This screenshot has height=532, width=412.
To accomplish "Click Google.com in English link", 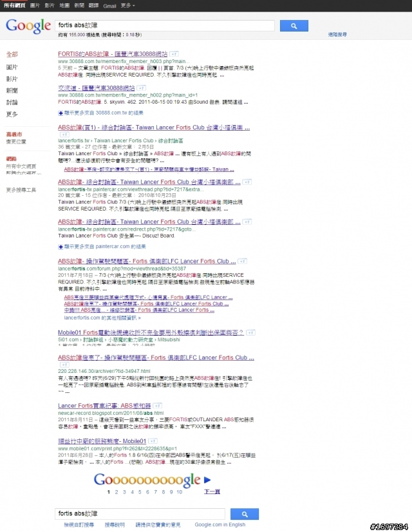I will coord(220,524).
